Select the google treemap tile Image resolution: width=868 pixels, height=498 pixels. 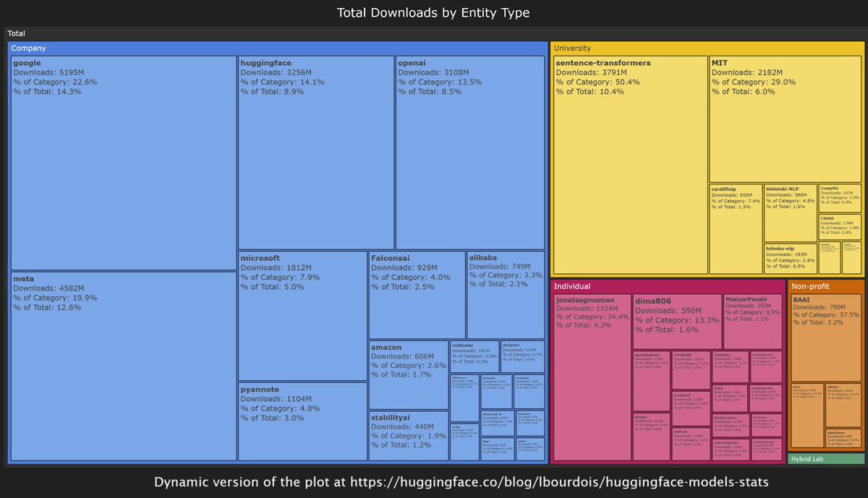(x=124, y=163)
